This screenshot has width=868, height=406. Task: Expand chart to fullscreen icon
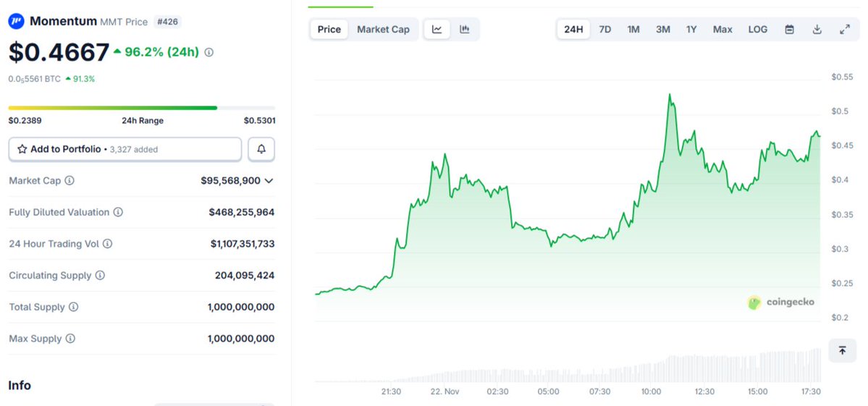pos(845,30)
